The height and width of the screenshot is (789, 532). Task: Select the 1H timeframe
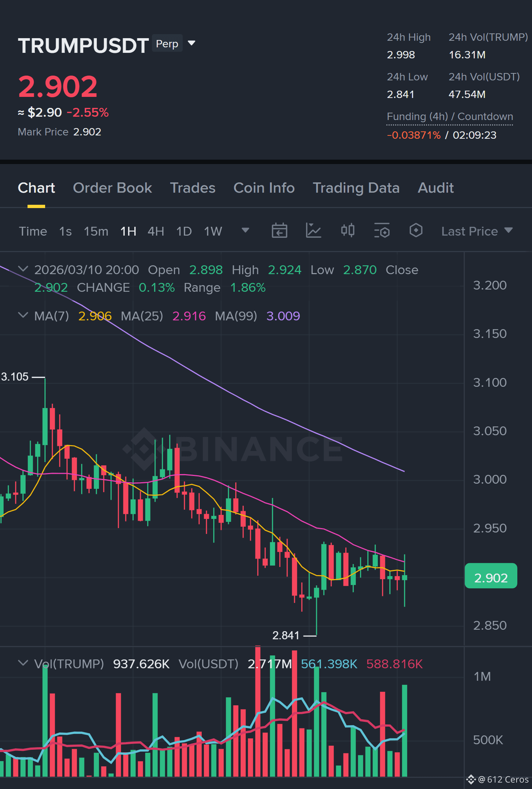pyautogui.click(x=128, y=231)
